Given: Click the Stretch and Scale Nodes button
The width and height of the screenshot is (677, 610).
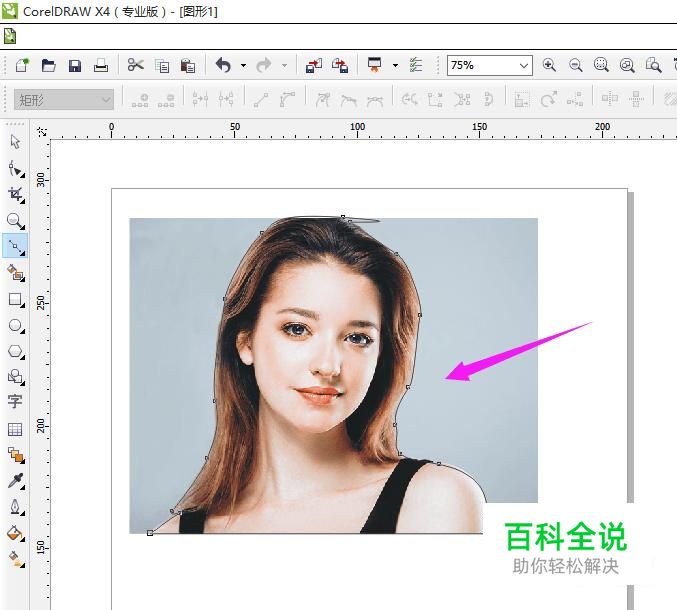Looking at the screenshot, I should coord(522,100).
